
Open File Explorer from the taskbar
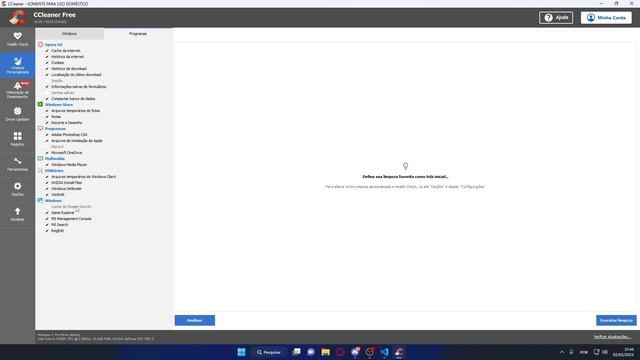coord(325,352)
